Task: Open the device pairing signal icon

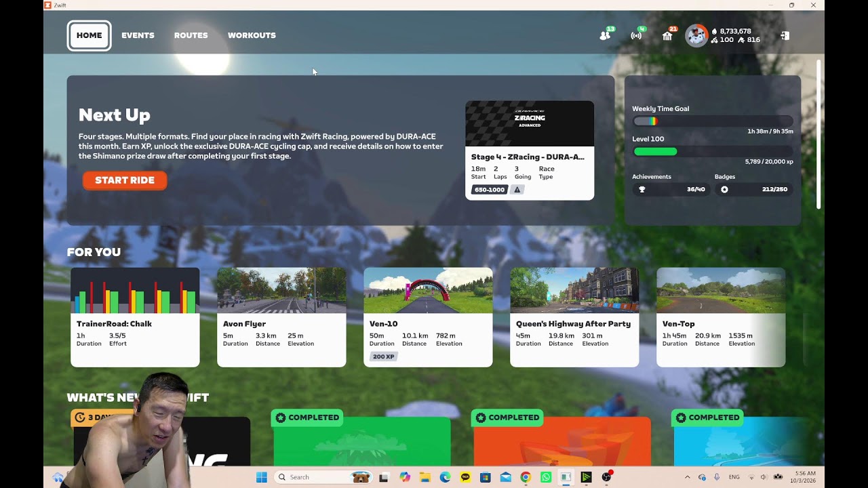Action: (636, 35)
